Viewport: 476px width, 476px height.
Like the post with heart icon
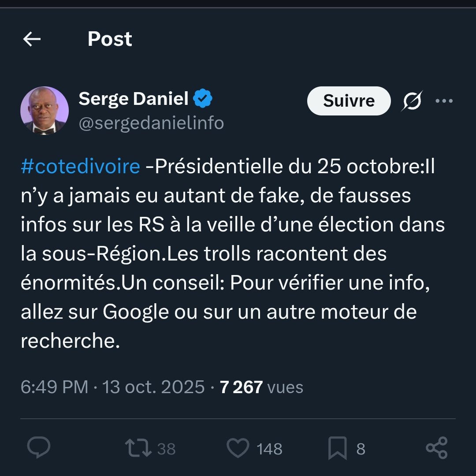(x=238, y=448)
